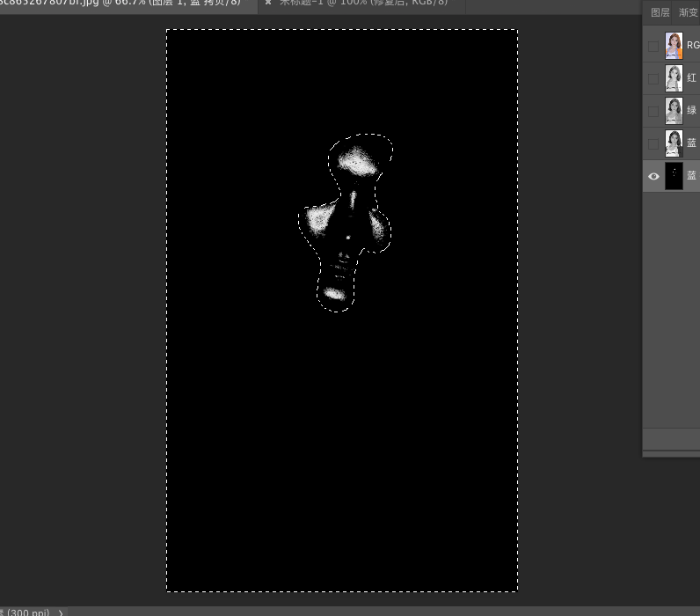
Task: Click the white highlight area on the canvas
Action: click(357, 162)
